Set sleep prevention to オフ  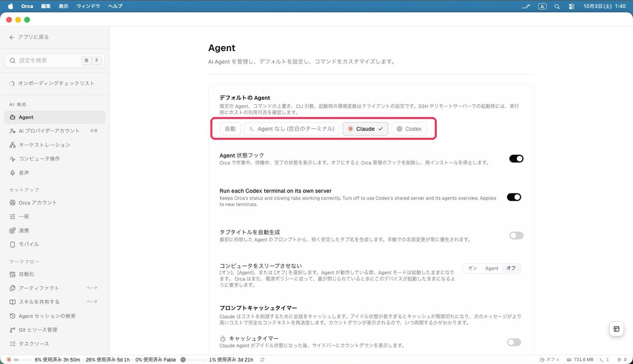pos(511,268)
